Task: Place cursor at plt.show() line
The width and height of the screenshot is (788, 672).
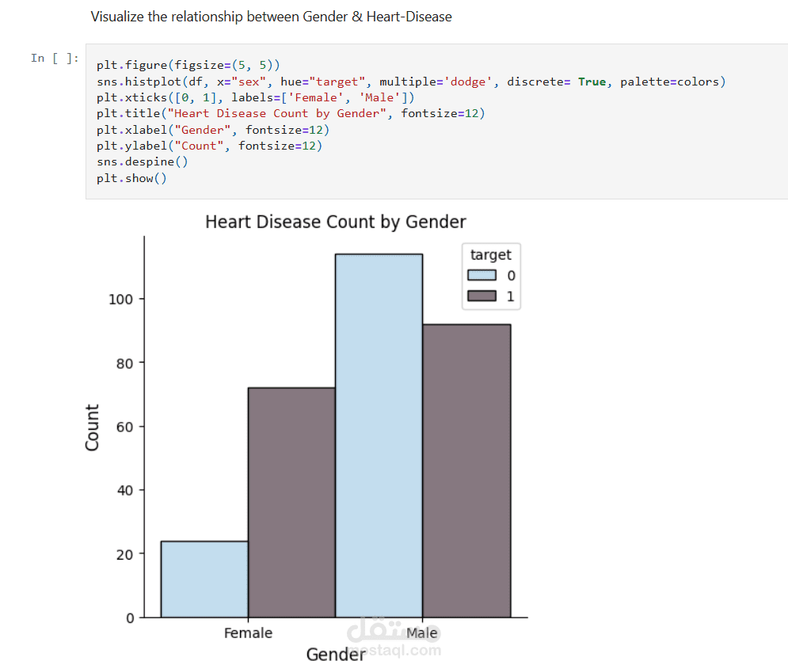Action: coord(132,177)
